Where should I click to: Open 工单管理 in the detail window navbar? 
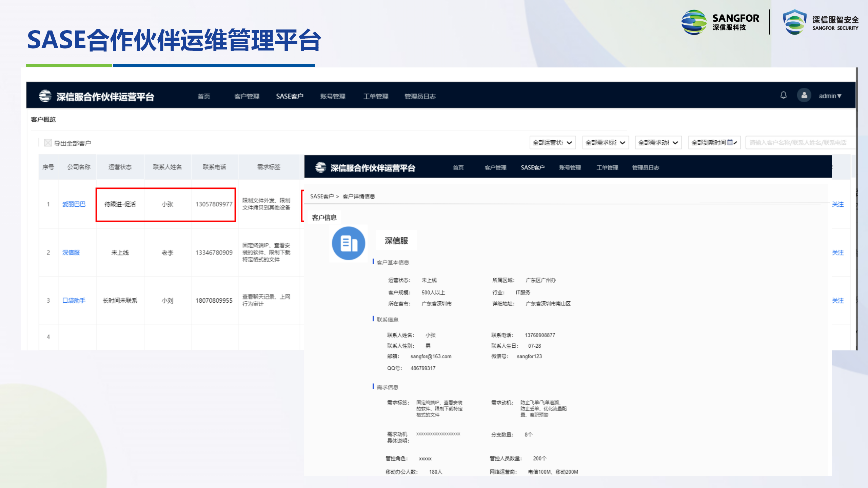(607, 167)
